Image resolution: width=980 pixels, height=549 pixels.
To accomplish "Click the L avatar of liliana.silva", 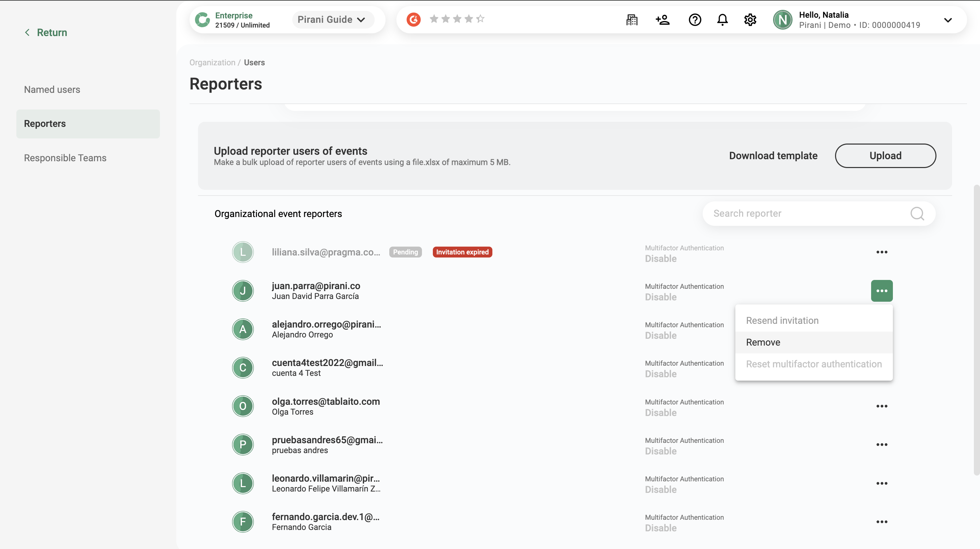I will point(243,252).
